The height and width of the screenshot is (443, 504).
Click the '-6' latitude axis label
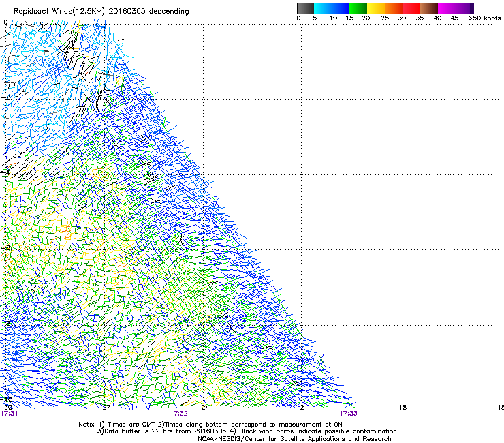[5, 247]
